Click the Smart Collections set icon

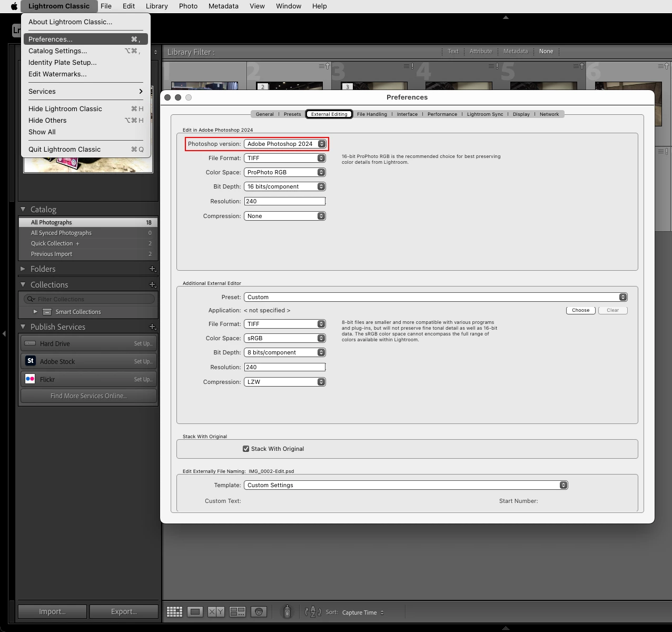47,312
